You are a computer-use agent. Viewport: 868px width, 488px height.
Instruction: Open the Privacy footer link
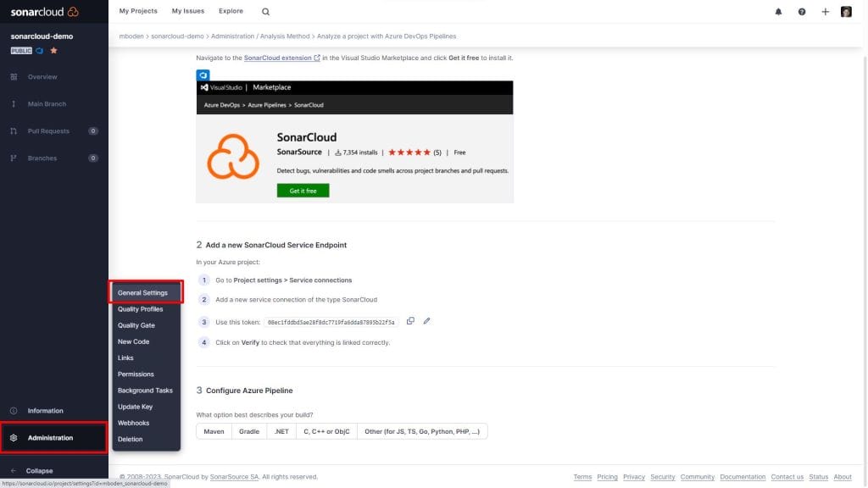click(634, 477)
